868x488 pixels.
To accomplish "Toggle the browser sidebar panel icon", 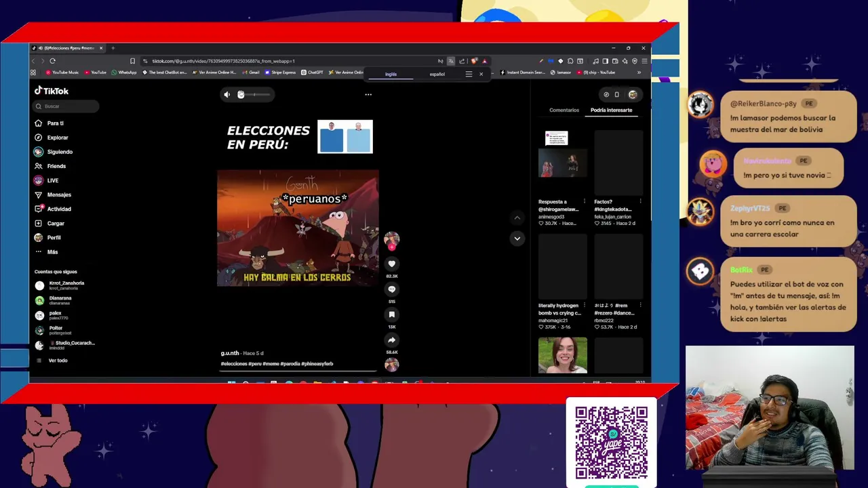I will click(x=605, y=61).
